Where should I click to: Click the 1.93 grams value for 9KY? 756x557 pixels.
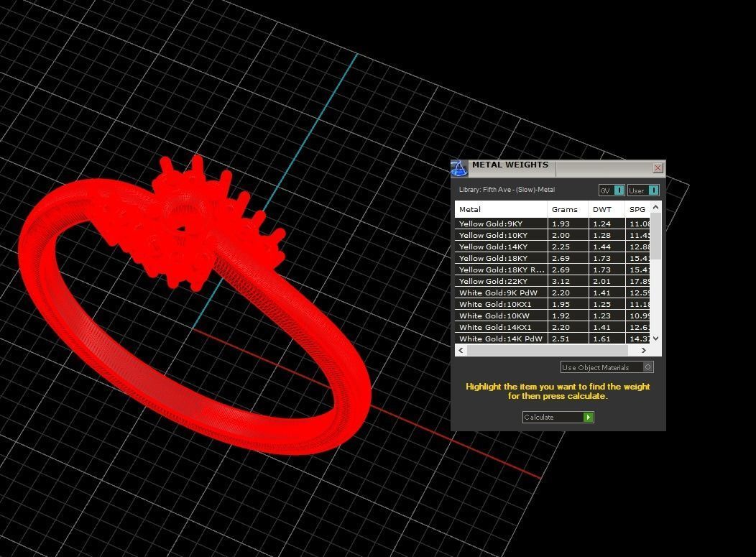561,224
